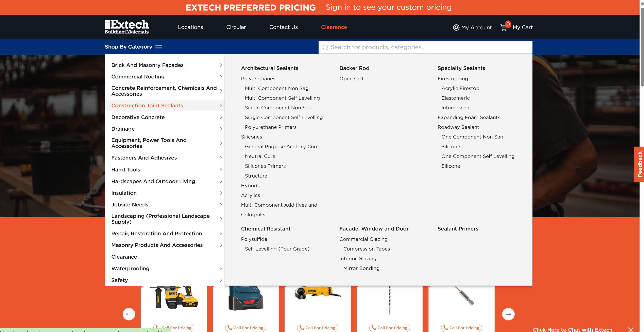
Task: Open Specialty Sealants heading link
Action: point(461,68)
